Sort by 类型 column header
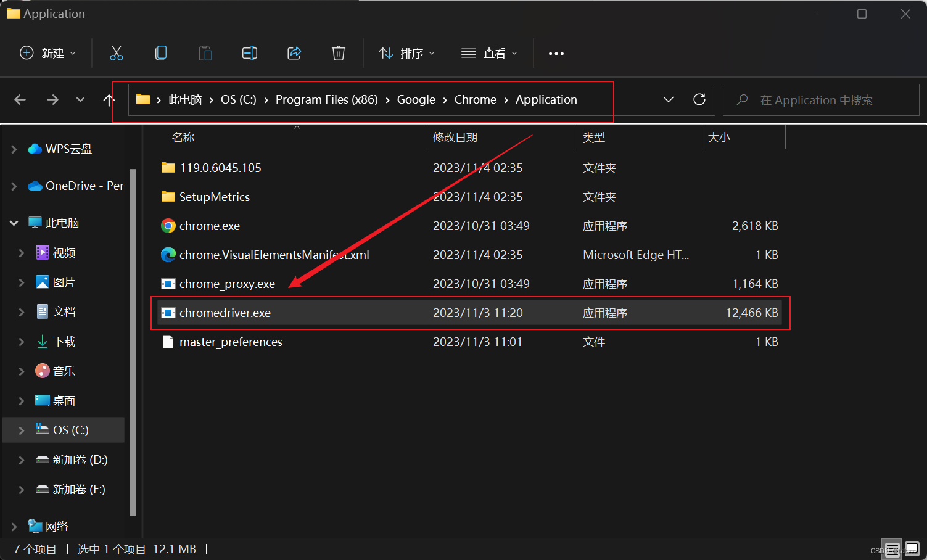The image size is (927, 560). point(594,138)
